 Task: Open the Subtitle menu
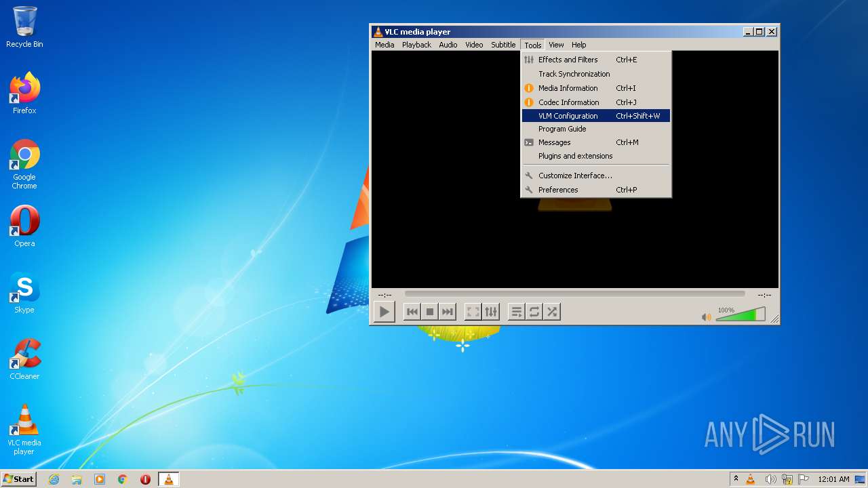click(x=503, y=45)
